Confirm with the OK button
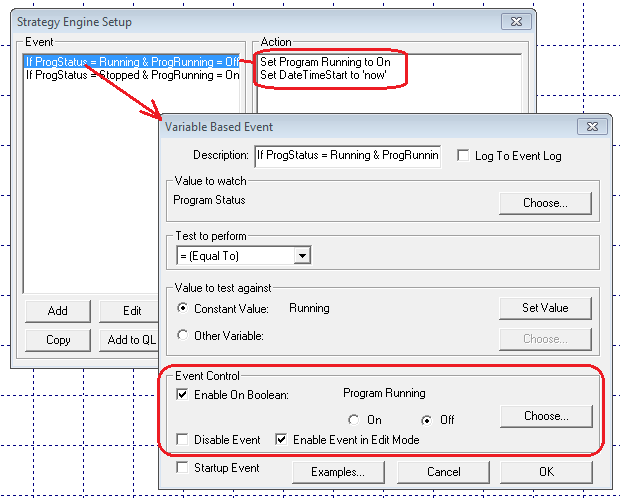Viewport: 620px width, 498px height. click(x=545, y=472)
